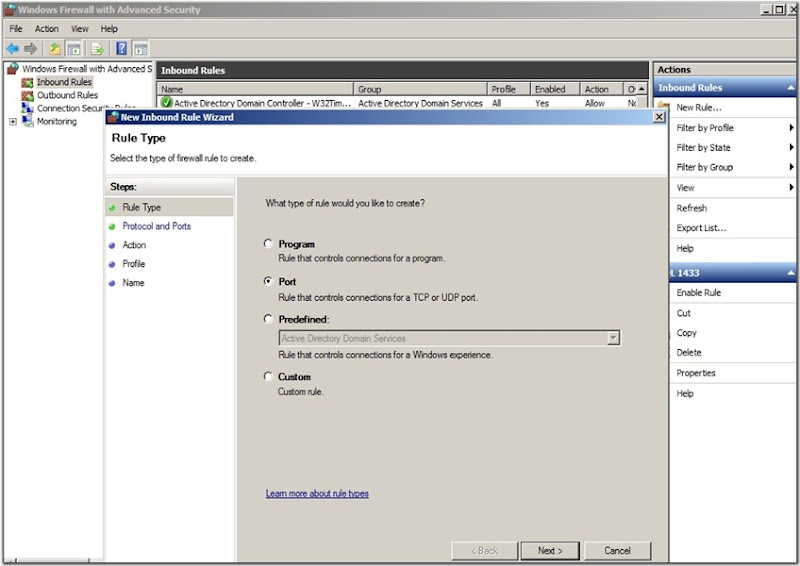Sort by the Group column header
The image size is (800, 566).
[420, 89]
